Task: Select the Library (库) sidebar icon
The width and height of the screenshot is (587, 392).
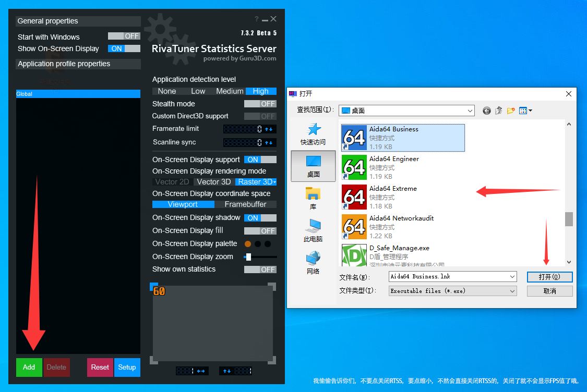Action: pyautogui.click(x=313, y=199)
